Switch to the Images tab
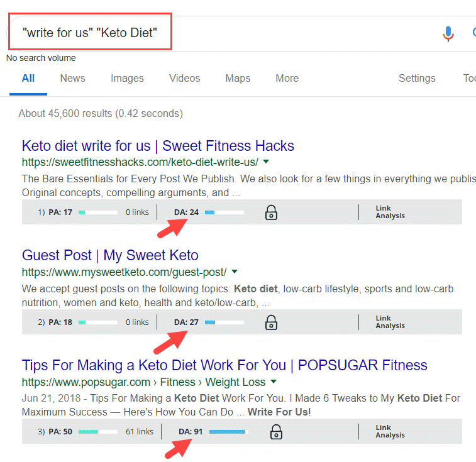The image size is (476, 462). (x=127, y=79)
